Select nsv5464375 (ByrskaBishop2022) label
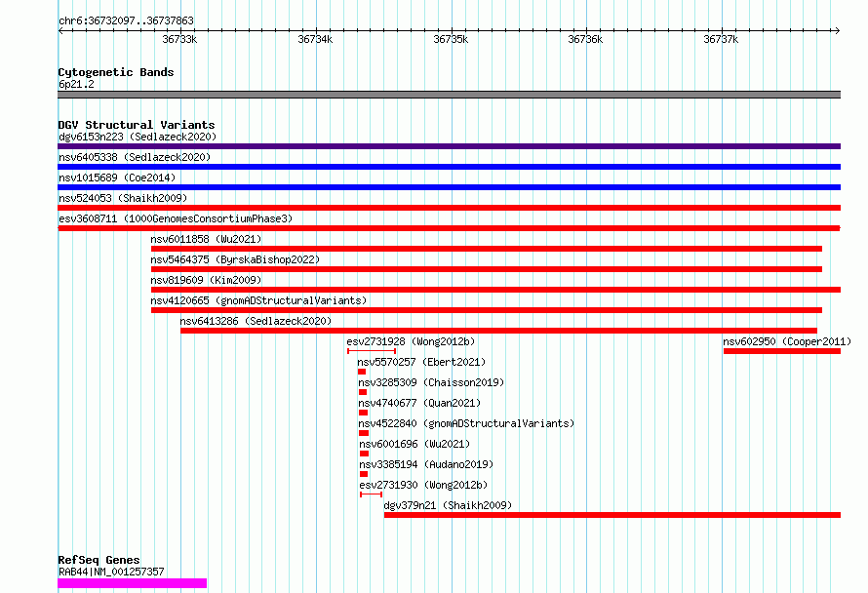 click(x=235, y=259)
